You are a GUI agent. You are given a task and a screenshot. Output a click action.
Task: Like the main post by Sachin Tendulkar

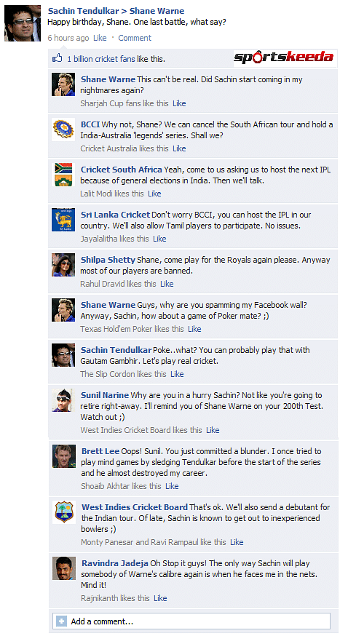point(100,38)
